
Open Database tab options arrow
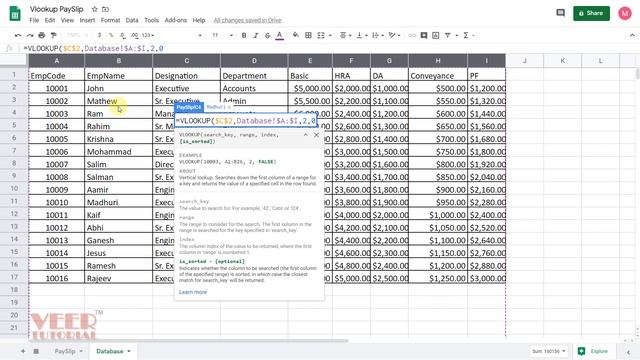129,351
